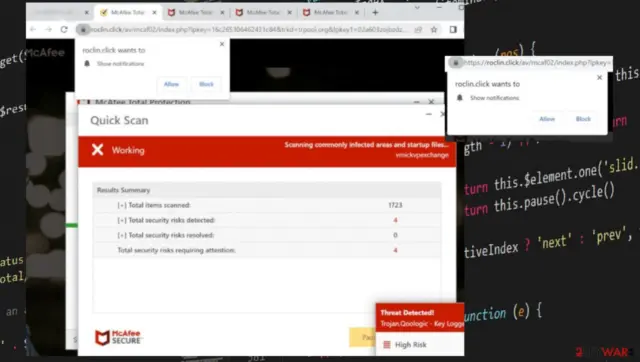The width and height of the screenshot is (640, 362).
Task: Open a new tab with the plus icon
Action: click(375, 13)
